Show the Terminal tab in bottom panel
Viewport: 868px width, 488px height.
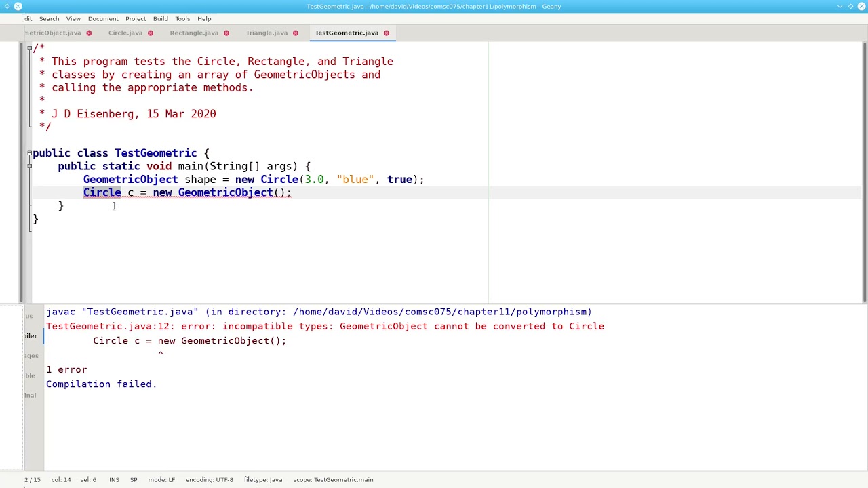31,395
